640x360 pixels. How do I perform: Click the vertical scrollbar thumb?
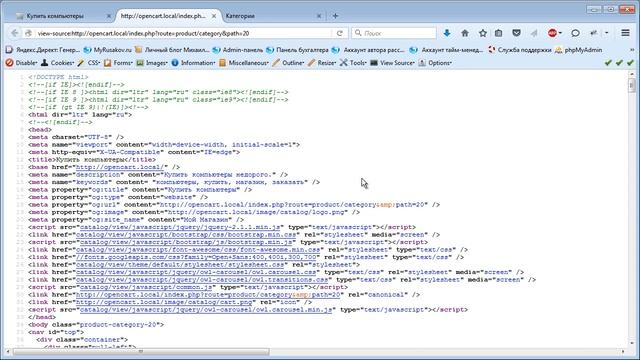pos(632,86)
